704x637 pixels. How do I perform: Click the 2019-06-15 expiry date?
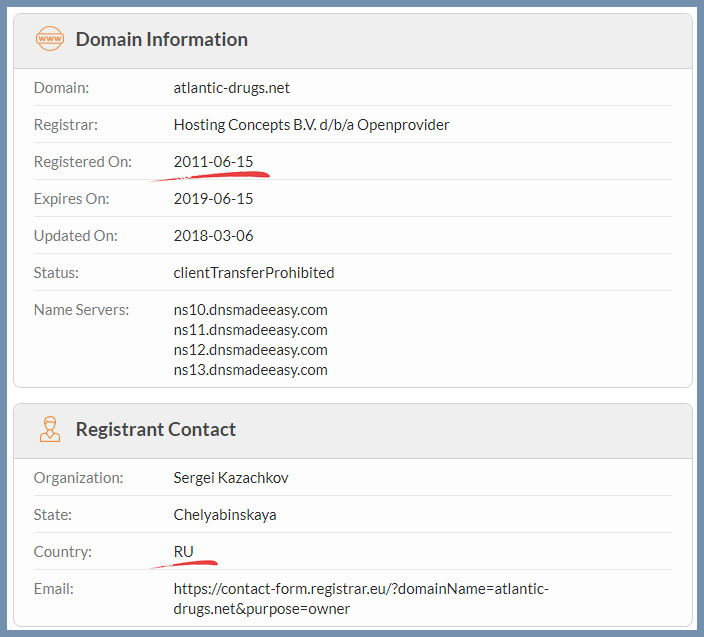tap(213, 199)
